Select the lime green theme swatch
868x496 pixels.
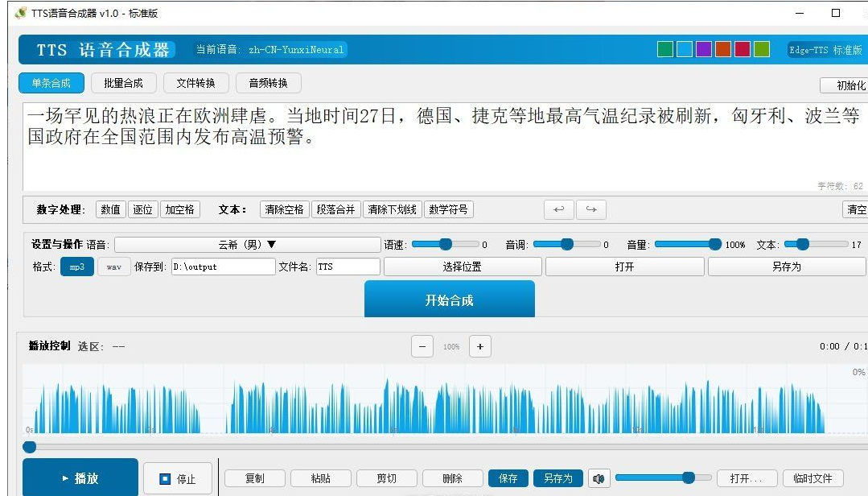point(762,49)
